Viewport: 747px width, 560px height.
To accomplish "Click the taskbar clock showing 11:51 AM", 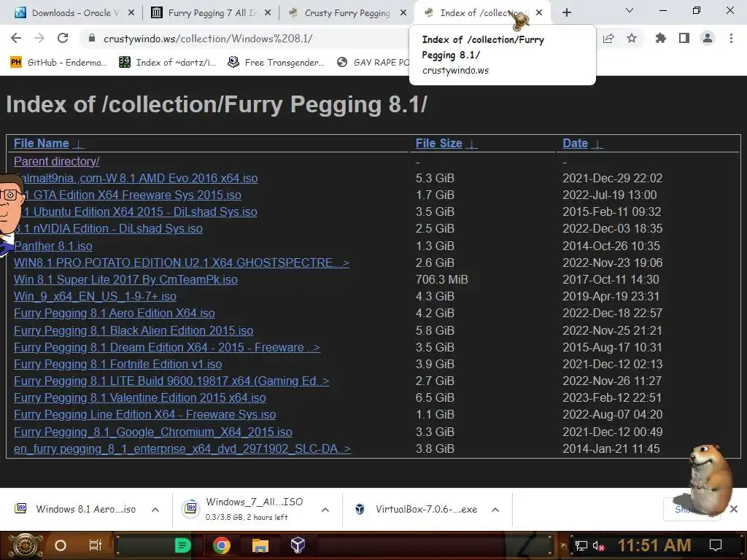I will (x=654, y=545).
